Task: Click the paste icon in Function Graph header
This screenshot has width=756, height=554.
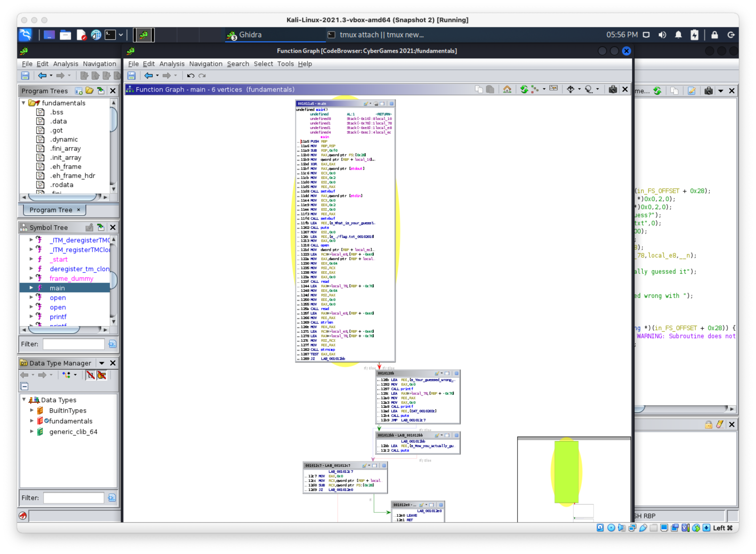Action: (490, 89)
